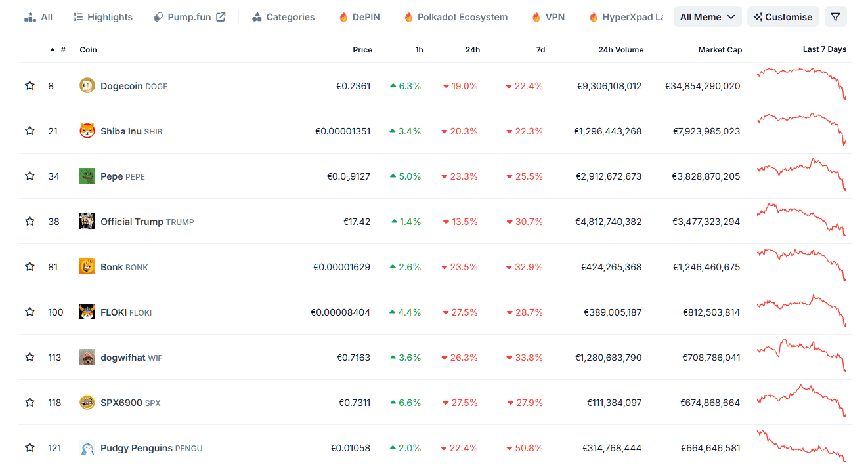Open Pepe 7-day sparkline chart

[801, 174]
